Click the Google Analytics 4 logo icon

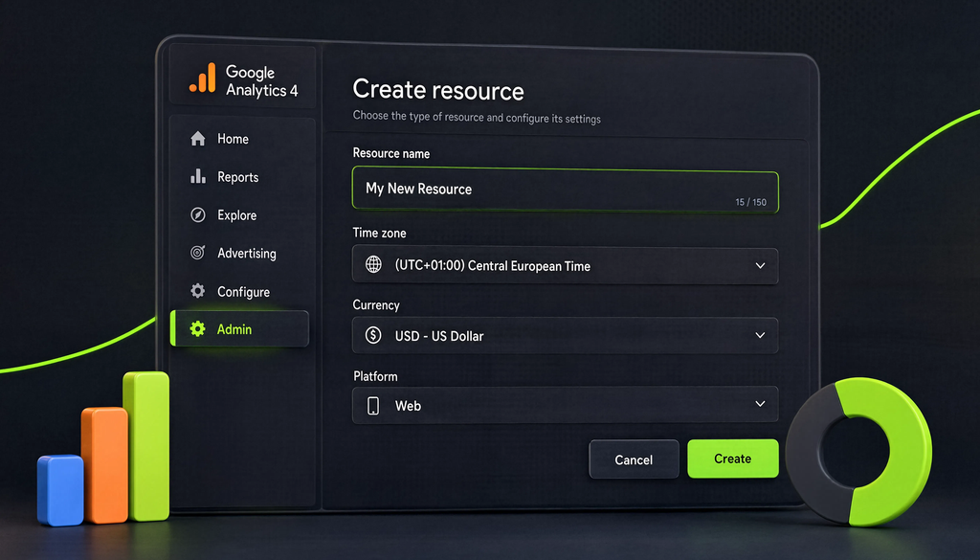point(203,78)
